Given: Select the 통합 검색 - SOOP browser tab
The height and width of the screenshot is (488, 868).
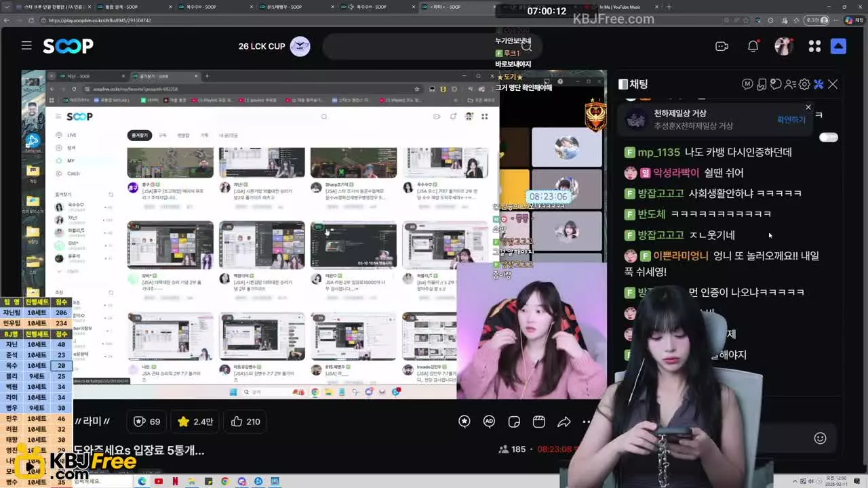Looking at the screenshot, I should click(x=133, y=7).
